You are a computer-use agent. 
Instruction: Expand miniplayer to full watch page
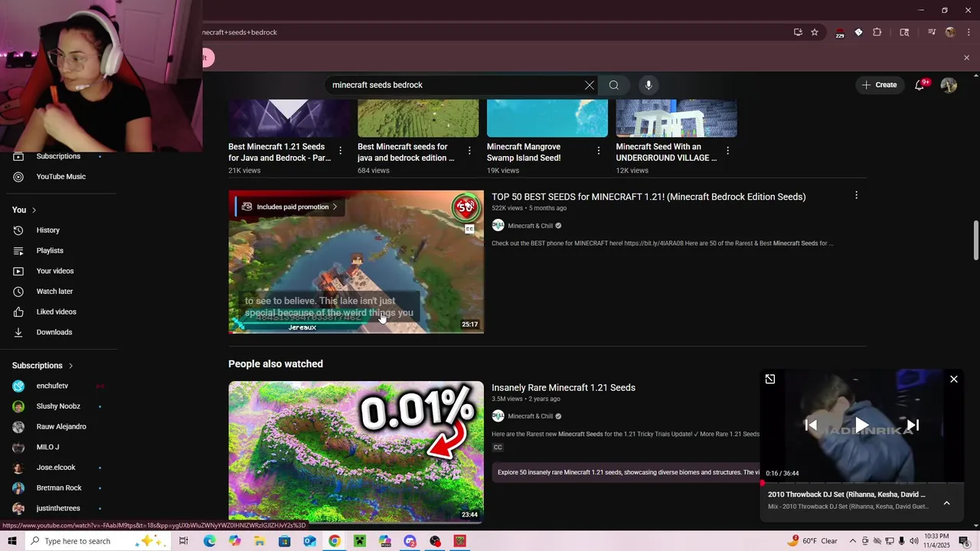tap(770, 379)
